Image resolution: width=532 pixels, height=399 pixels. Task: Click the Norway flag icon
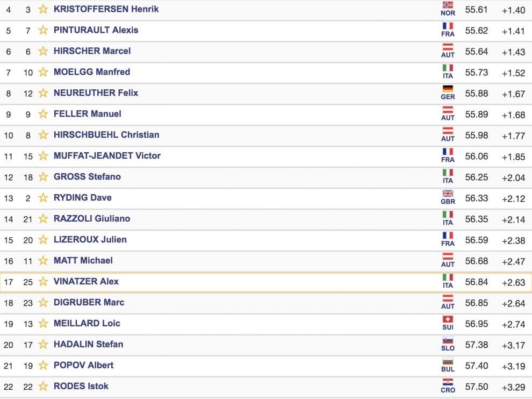[x=448, y=5]
